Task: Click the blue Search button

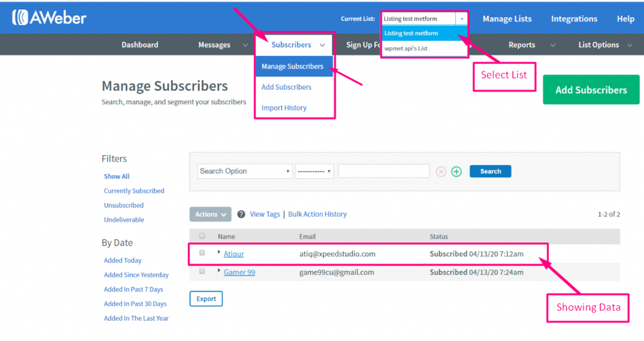Action: click(x=491, y=171)
